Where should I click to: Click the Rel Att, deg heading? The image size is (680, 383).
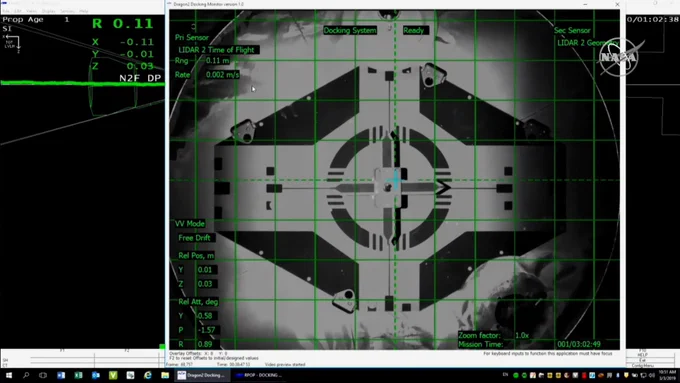point(198,302)
